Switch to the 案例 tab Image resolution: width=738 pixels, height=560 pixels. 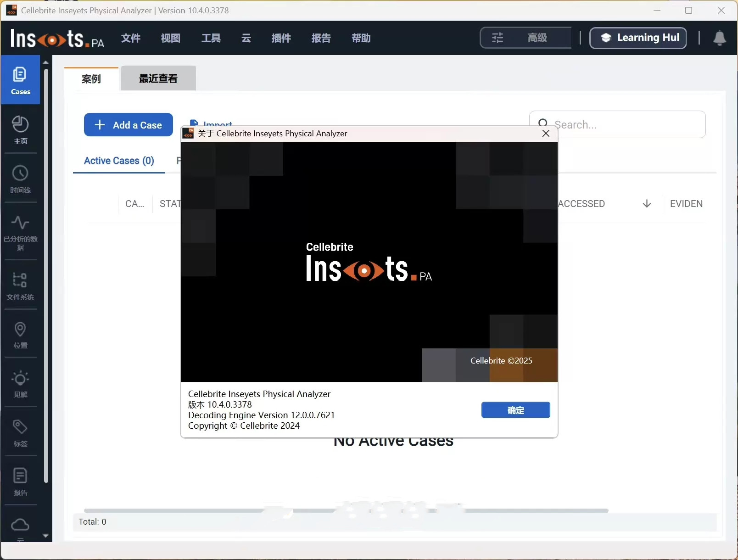pyautogui.click(x=91, y=79)
